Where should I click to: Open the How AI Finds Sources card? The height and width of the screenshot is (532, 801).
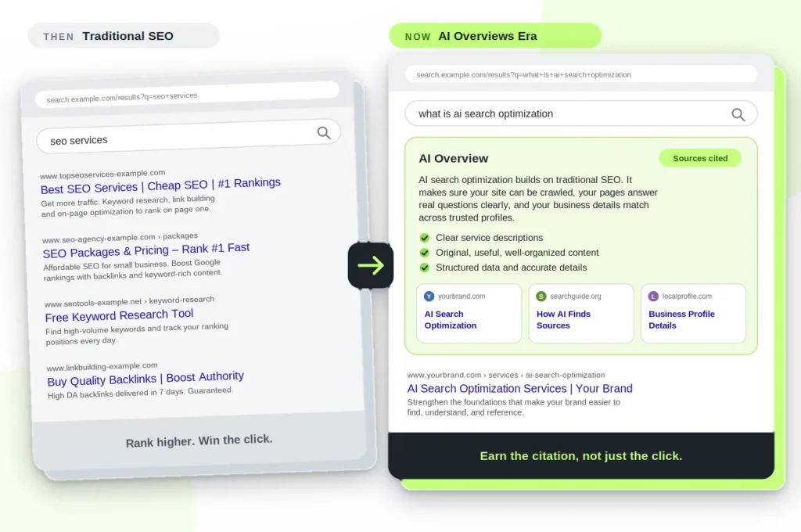click(x=581, y=313)
